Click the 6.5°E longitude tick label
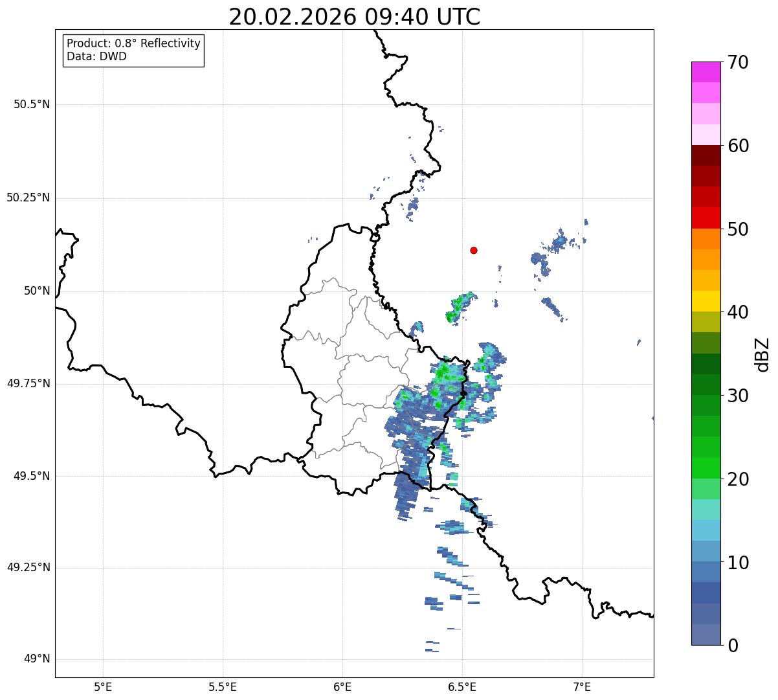 [x=462, y=686]
